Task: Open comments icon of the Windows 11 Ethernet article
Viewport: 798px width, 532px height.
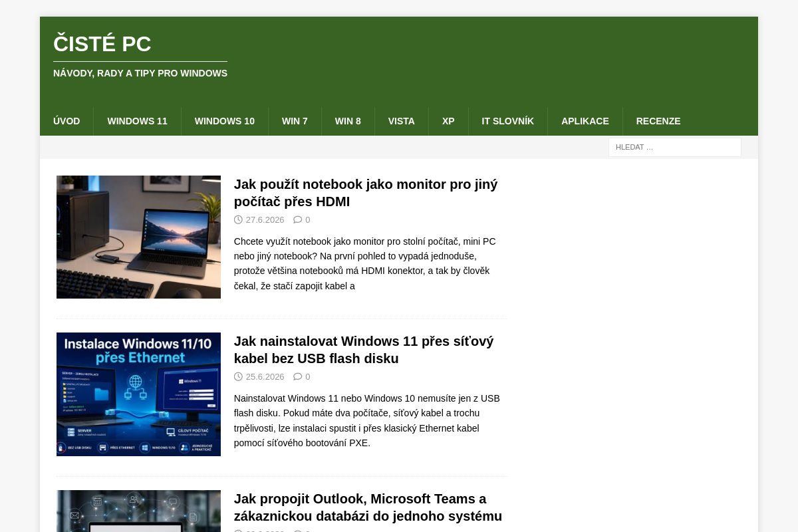Action: pos(297,376)
